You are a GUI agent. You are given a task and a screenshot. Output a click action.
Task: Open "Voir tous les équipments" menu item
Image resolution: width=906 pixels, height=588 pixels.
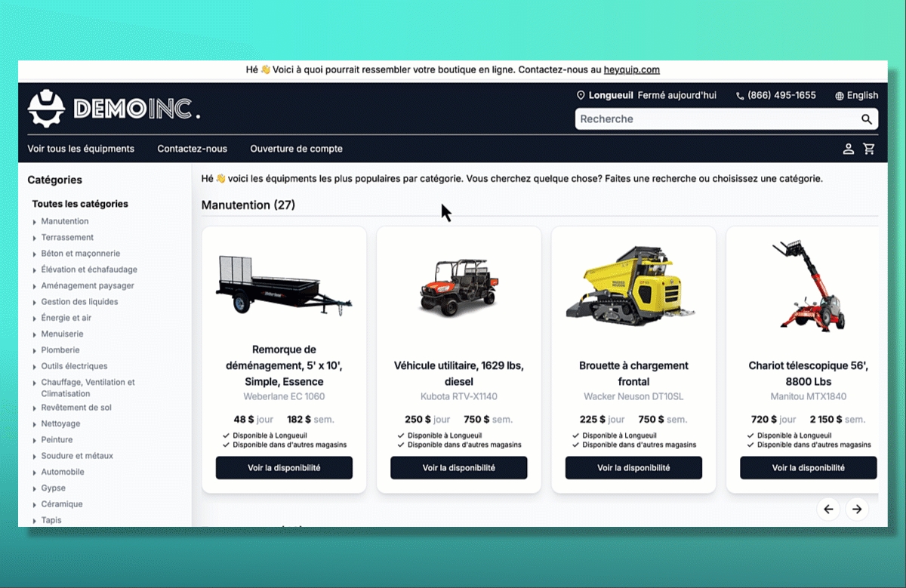81,149
